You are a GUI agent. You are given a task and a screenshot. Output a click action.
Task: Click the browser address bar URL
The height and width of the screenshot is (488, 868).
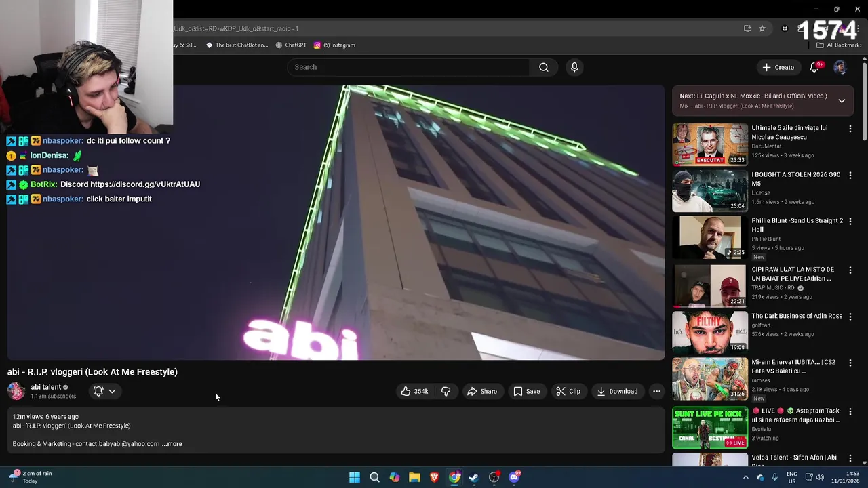coord(236,28)
